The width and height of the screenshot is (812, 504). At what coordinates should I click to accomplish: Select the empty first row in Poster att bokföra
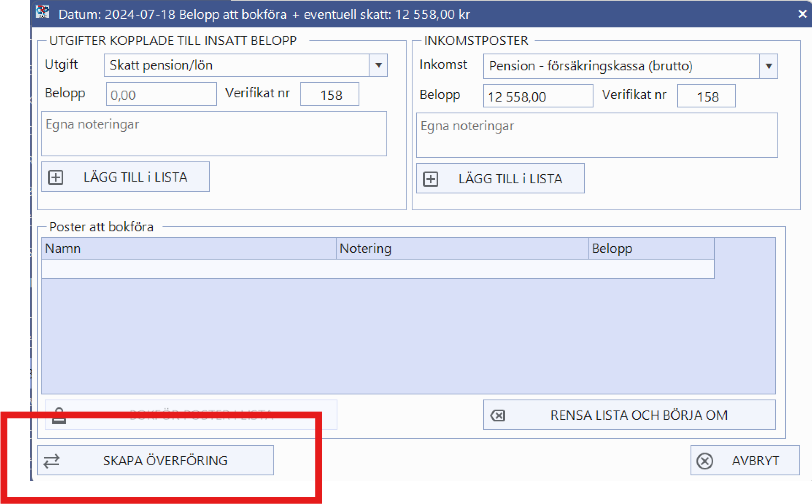click(378, 269)
